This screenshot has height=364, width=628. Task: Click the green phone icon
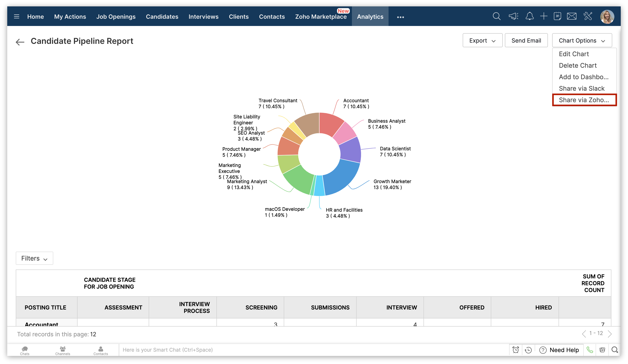(590, 350)
